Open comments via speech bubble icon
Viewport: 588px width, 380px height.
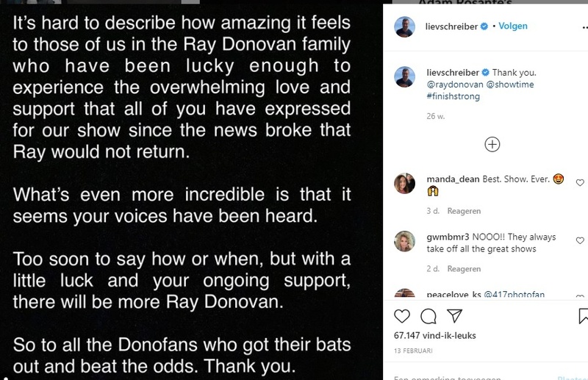(x=429, y=316)
